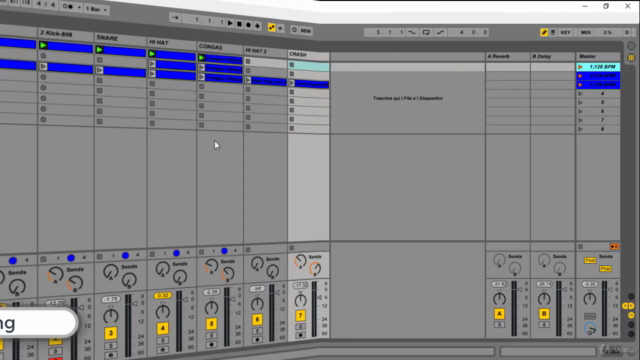The image size is (640, 360).
Task: Toggle the metronome button
Action: (x=68, y=7)
